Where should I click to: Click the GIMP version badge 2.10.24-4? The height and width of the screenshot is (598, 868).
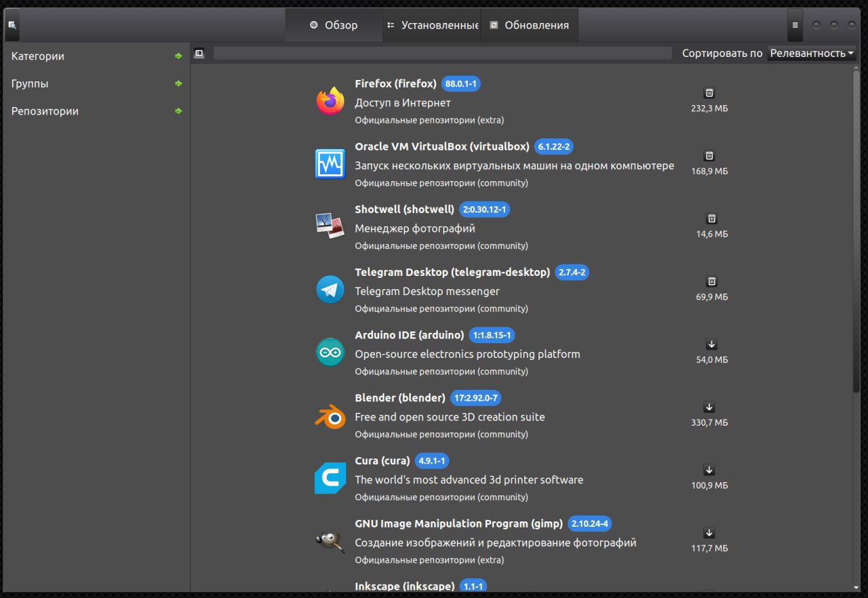pyautogui.click(x=590, y=523)
